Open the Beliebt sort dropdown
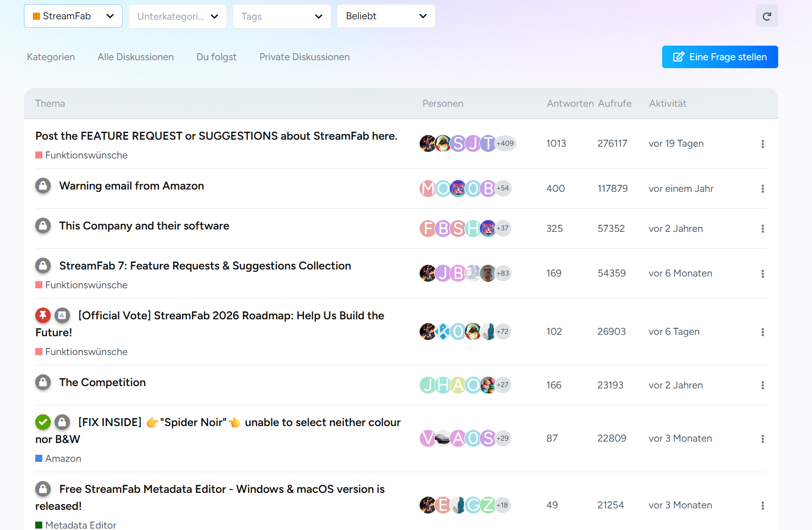This screenshot has height=530, width=812. coord(386,16)
